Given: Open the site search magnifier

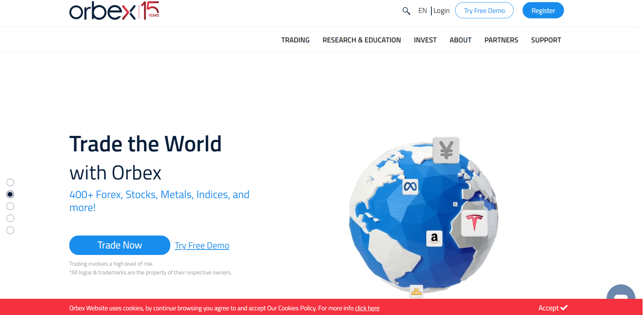Looking at the screenshot, I should pyautogui.click(x=406, y=11).
